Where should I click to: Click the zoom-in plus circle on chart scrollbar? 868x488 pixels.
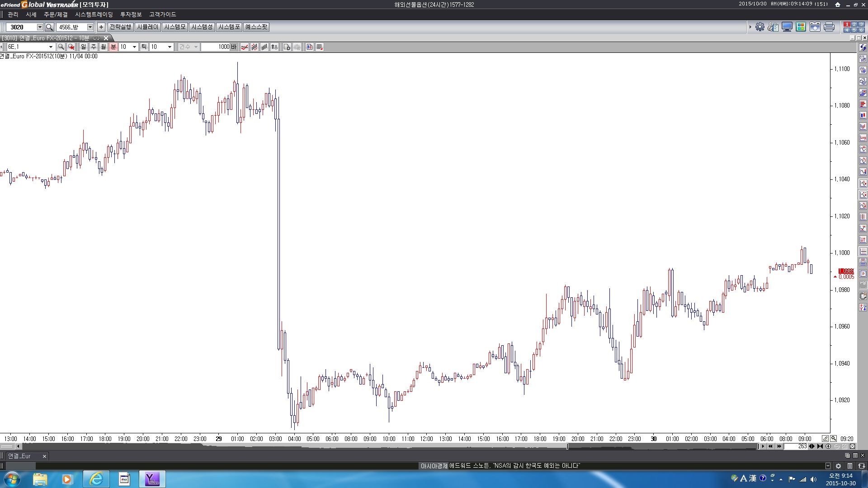pos(828,446)
